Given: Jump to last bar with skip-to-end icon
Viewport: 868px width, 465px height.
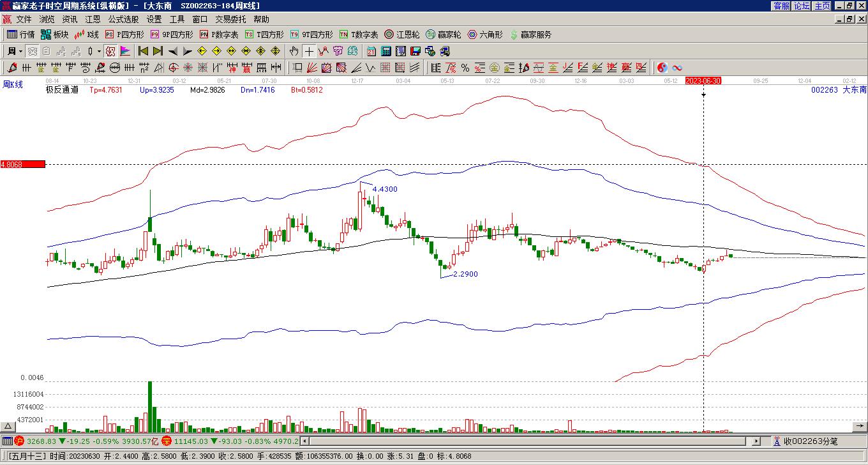Looking at the screenshot, I should (158, 51).
